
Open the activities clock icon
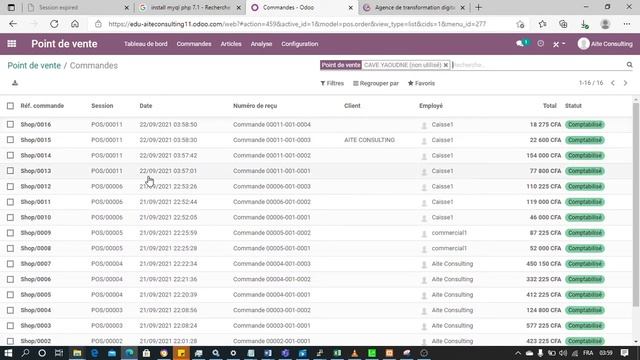(540, 44)
